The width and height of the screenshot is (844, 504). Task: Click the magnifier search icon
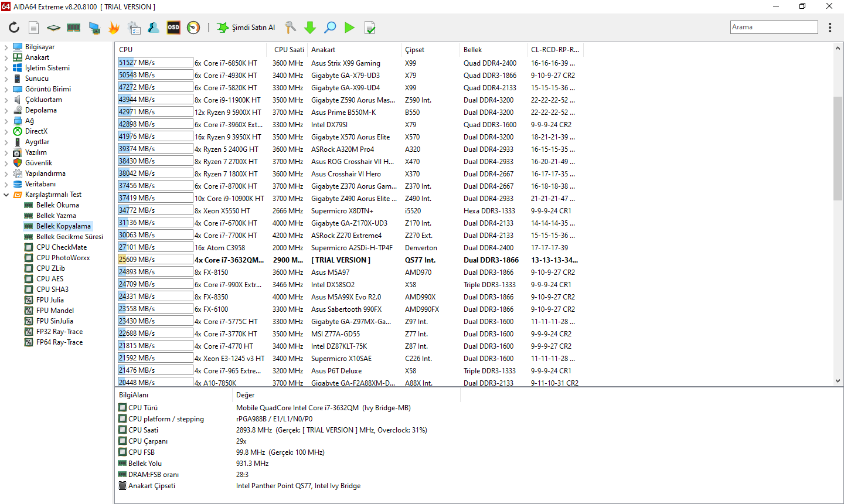(330, 27)
